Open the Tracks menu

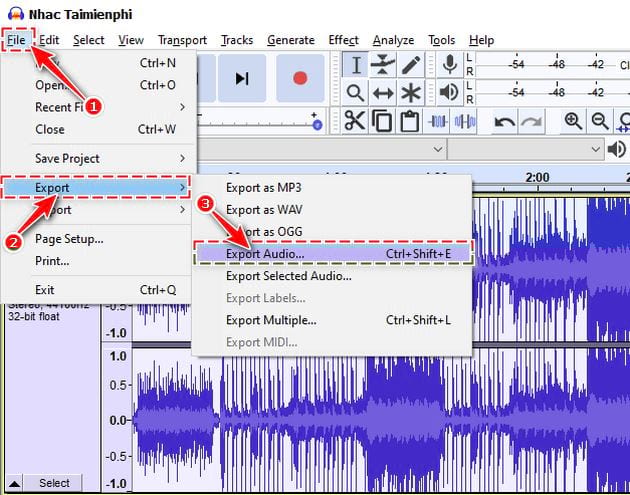237,40
